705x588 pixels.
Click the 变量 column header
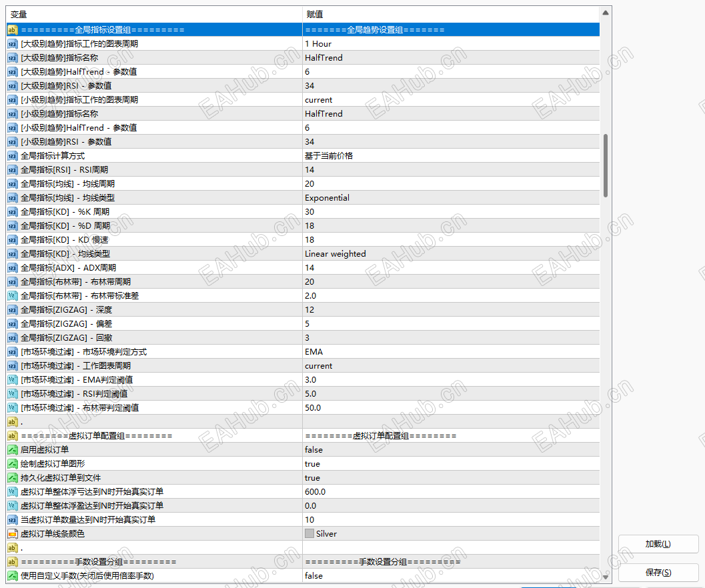click(154, 15)
